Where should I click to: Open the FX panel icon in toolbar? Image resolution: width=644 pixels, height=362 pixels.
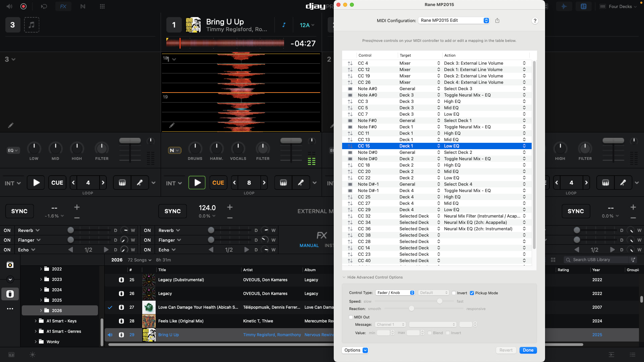click(x=63, y=6)
